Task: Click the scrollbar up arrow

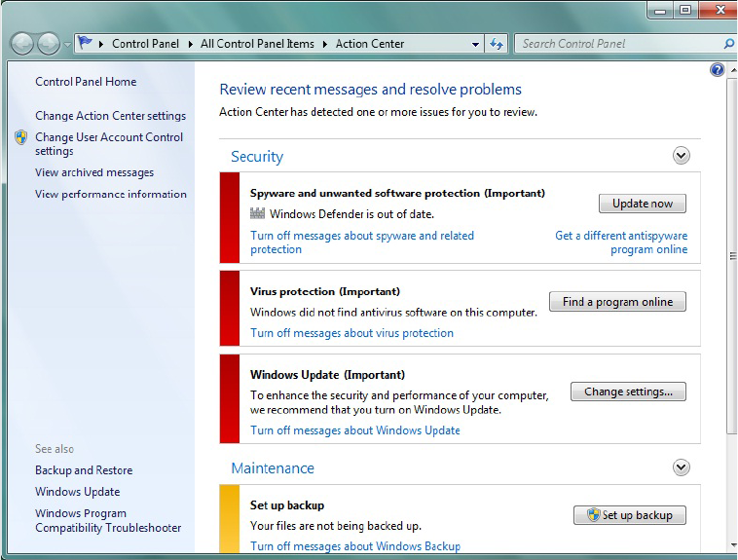Action: click(x=733, y=70)
